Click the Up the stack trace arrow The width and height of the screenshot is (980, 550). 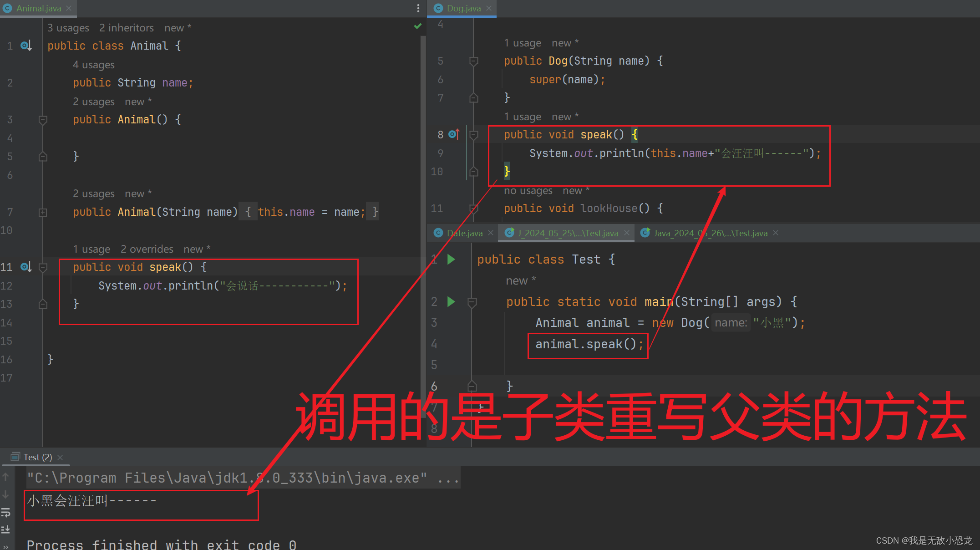coord(5,477)
